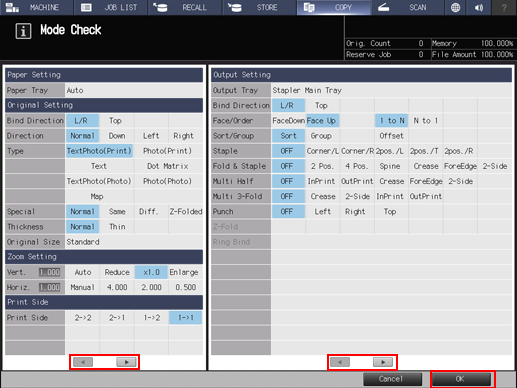Click the Cancel button
This screenshot has width=517, height=388.
(392, 379)
